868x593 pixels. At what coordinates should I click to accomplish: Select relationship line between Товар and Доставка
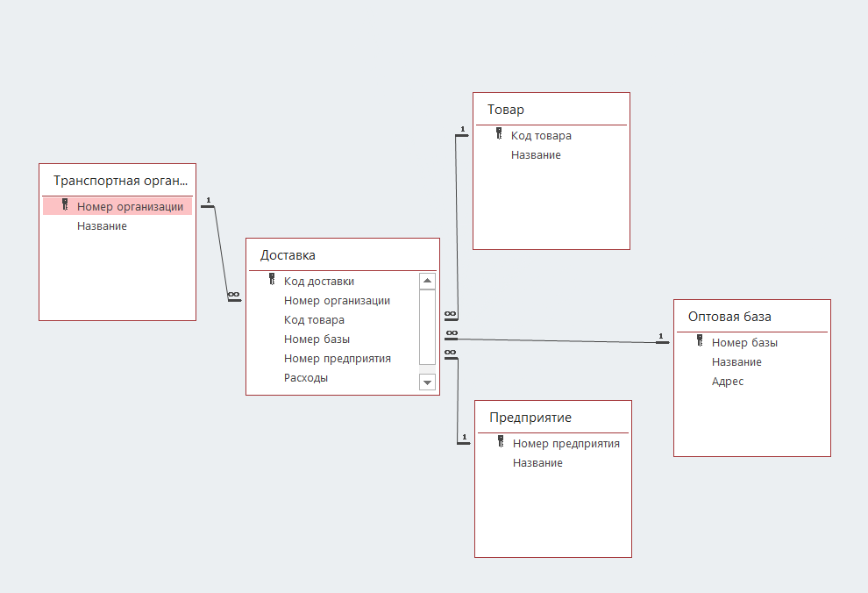point(457,227)
